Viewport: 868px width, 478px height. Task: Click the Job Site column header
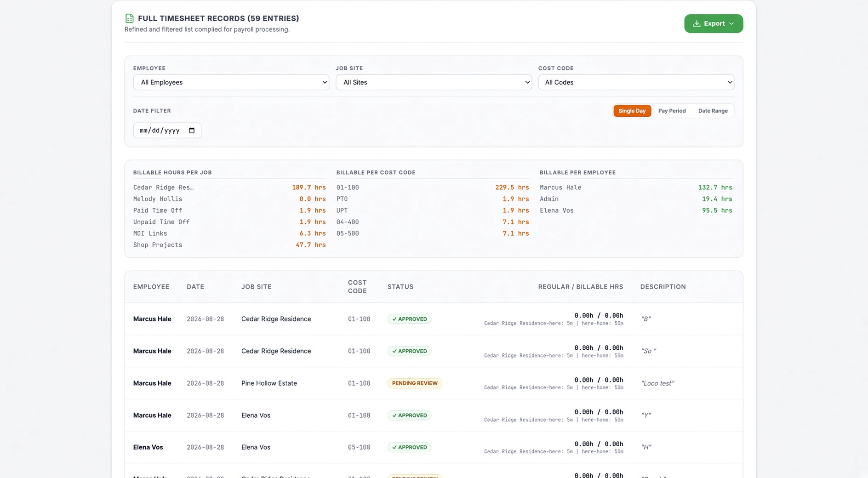pyautogui.click(x=257, y=287)
